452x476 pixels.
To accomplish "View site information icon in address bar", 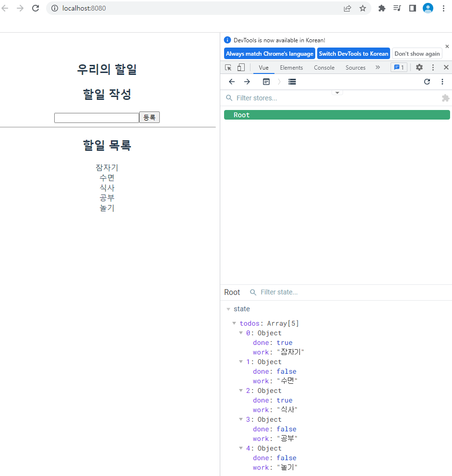I will (x=55, y=8).
